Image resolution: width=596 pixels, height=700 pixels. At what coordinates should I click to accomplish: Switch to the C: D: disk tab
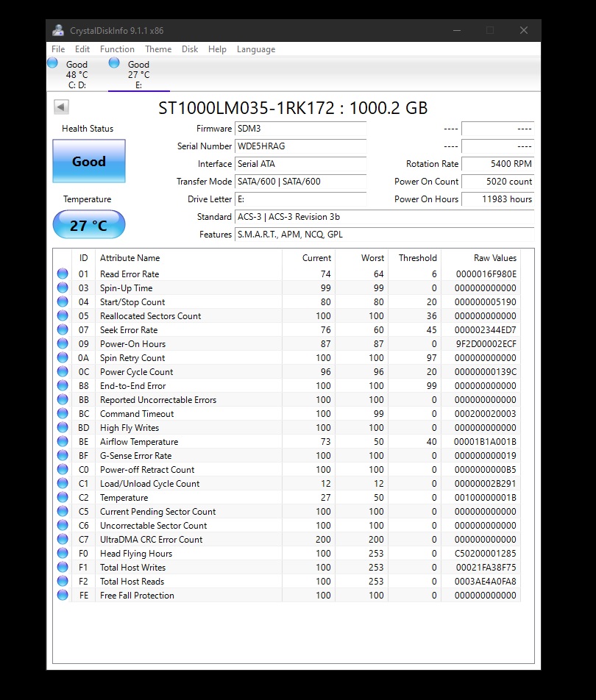click(76, 74)
